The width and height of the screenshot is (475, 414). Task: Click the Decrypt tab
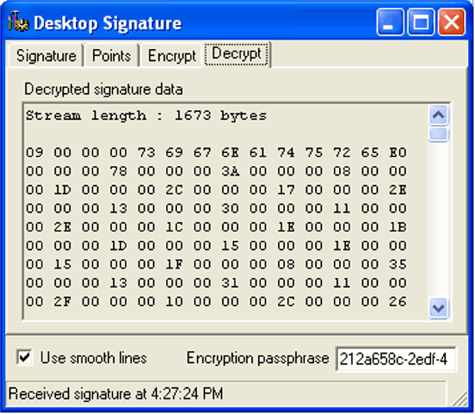tap(236, 54)
